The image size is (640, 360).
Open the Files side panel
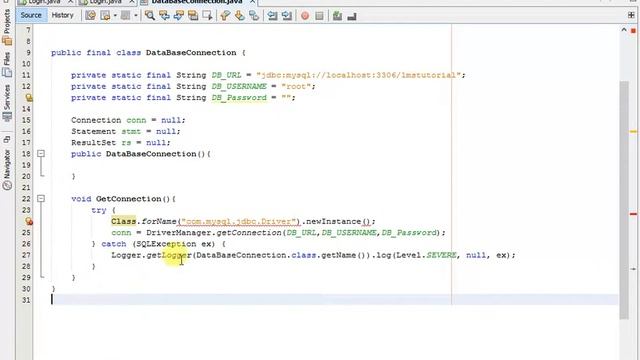[7, 65]
